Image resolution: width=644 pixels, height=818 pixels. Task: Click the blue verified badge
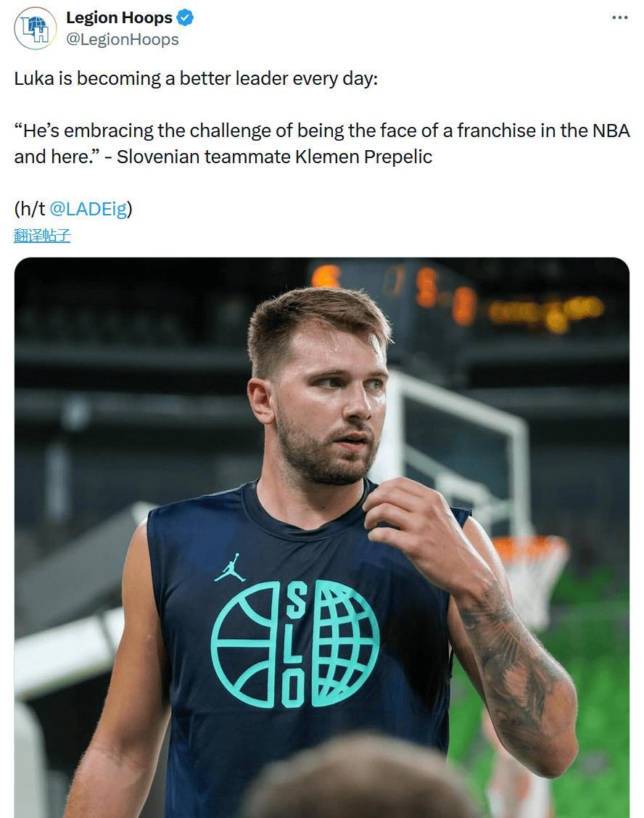pos(186,17)
